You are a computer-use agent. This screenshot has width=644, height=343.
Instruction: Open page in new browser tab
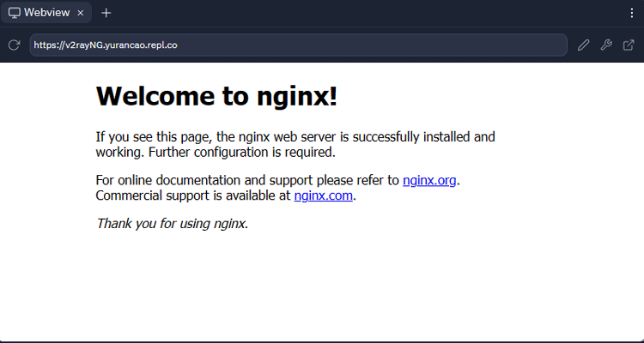point(629,45)
